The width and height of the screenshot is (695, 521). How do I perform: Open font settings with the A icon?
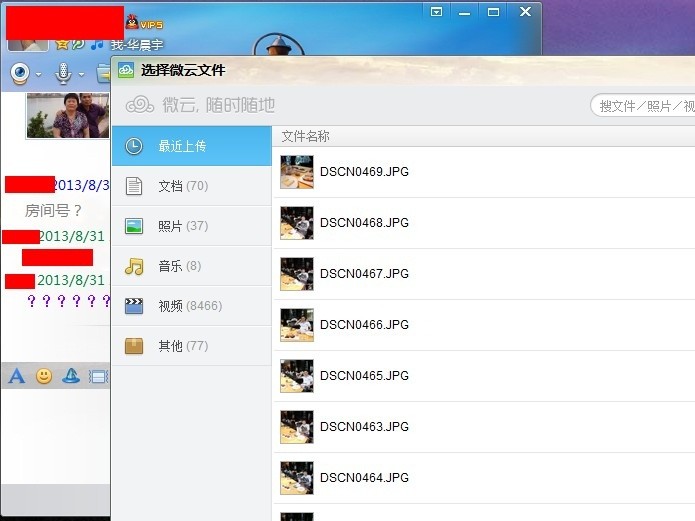17,376
